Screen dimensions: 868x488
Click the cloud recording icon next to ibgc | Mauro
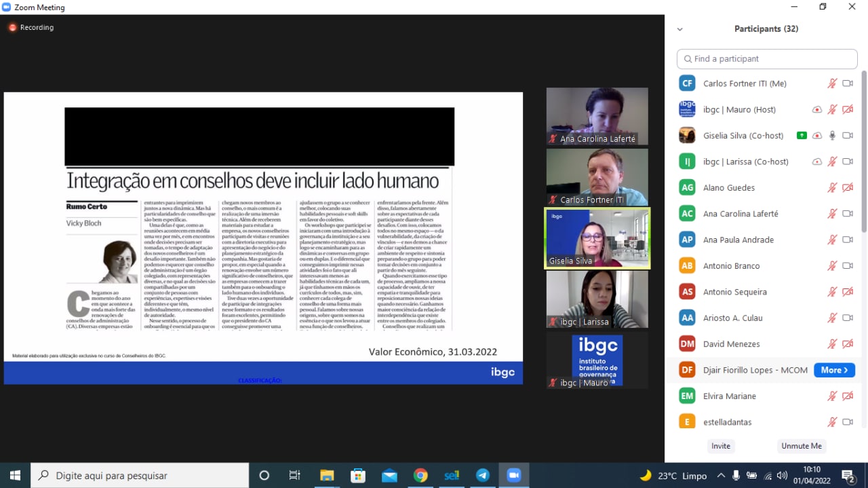point(817,109)
